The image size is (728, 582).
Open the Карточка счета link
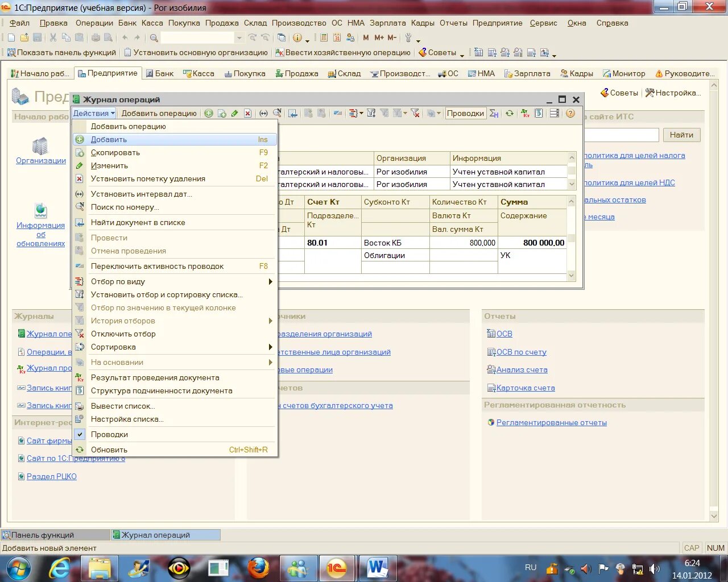(526, 388)
